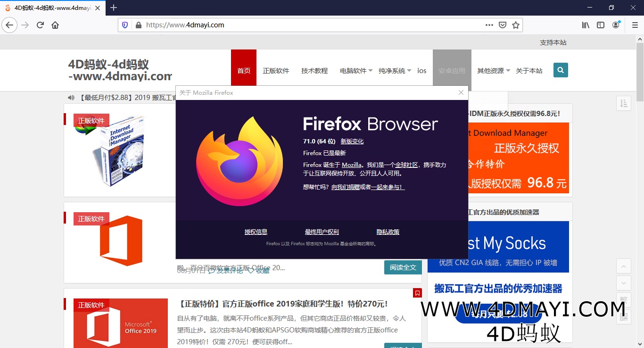
Task: Go back with the browser back arrow
Action: [9, 25]
